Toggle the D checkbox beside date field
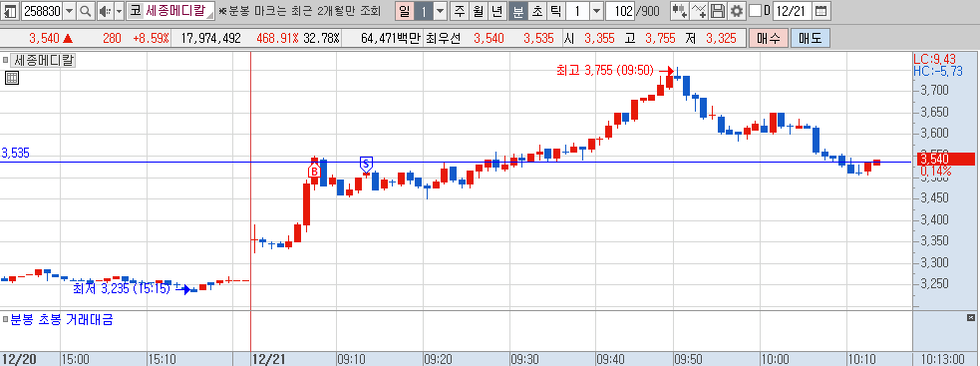 755,11
